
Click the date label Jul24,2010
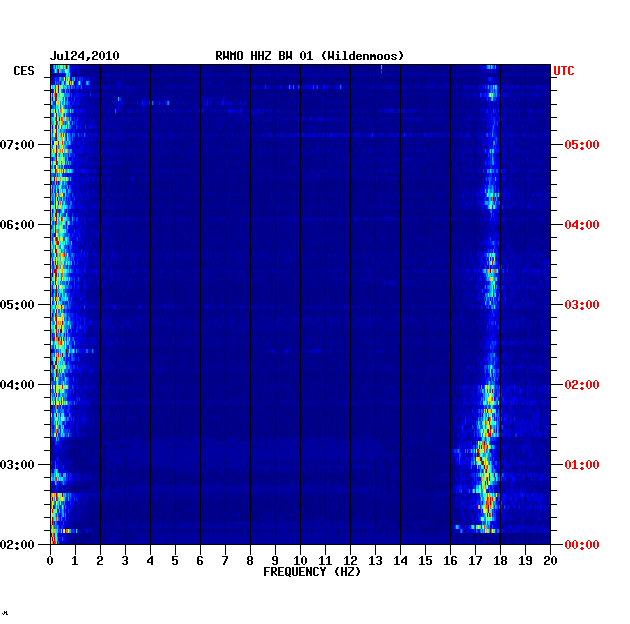[84, 56]
